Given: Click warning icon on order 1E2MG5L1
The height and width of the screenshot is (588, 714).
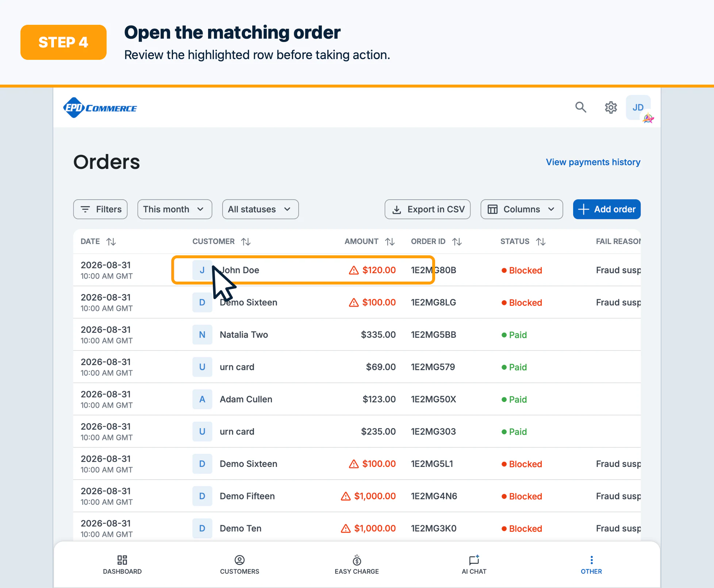Looking at the screenshot, I should pos(354,464).
